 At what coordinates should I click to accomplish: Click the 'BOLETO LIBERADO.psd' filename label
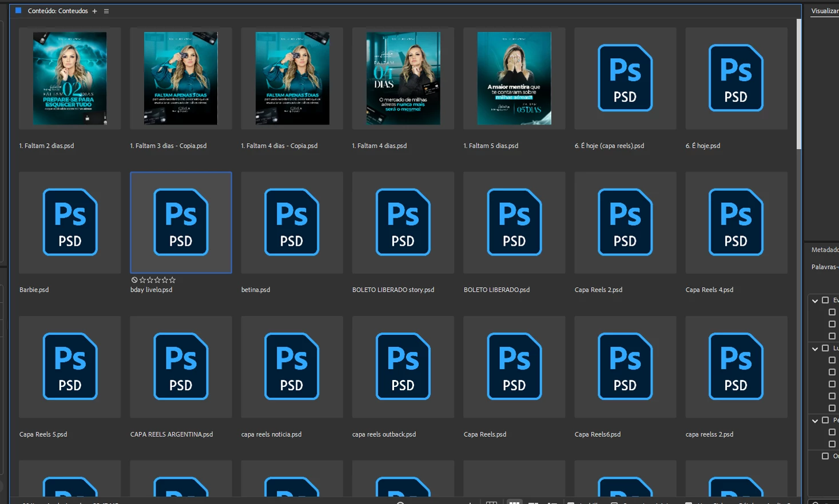[x=496, y=290]
